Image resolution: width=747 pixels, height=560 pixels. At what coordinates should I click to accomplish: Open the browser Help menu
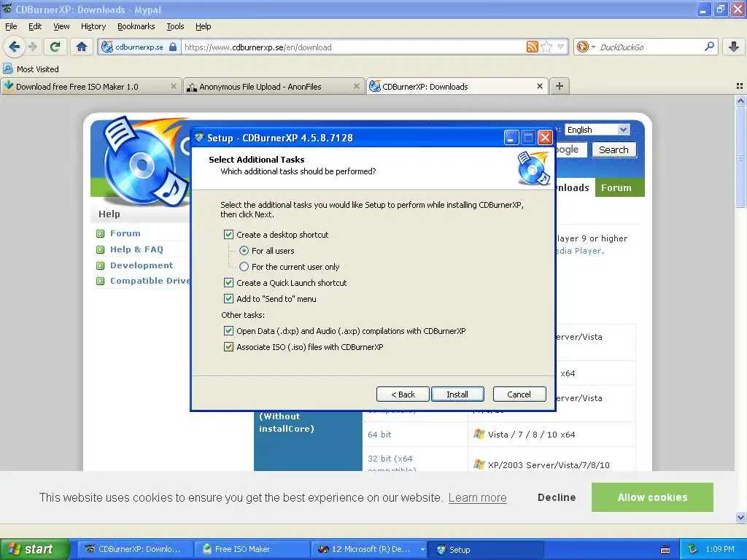pos(203,26)
